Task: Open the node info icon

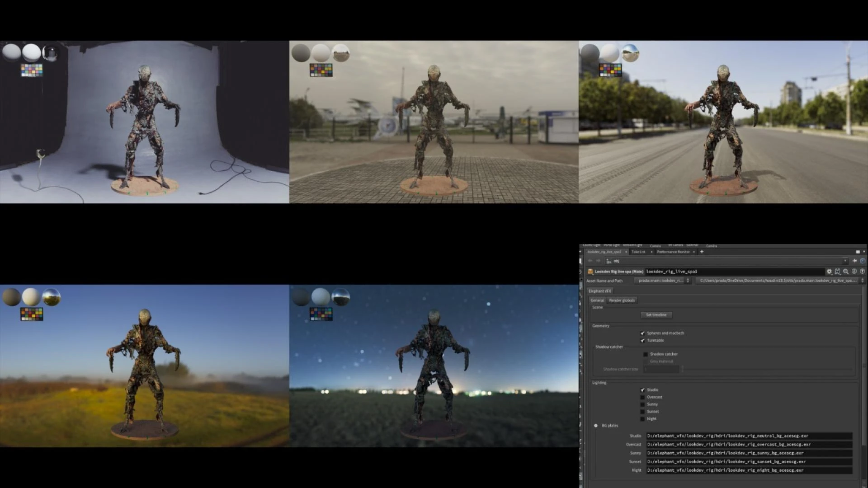Action: click(x=854, y=272)
